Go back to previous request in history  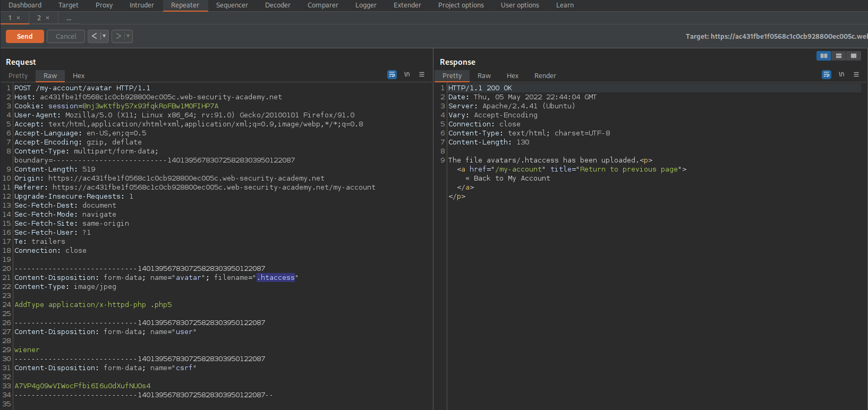pos(94,36)
